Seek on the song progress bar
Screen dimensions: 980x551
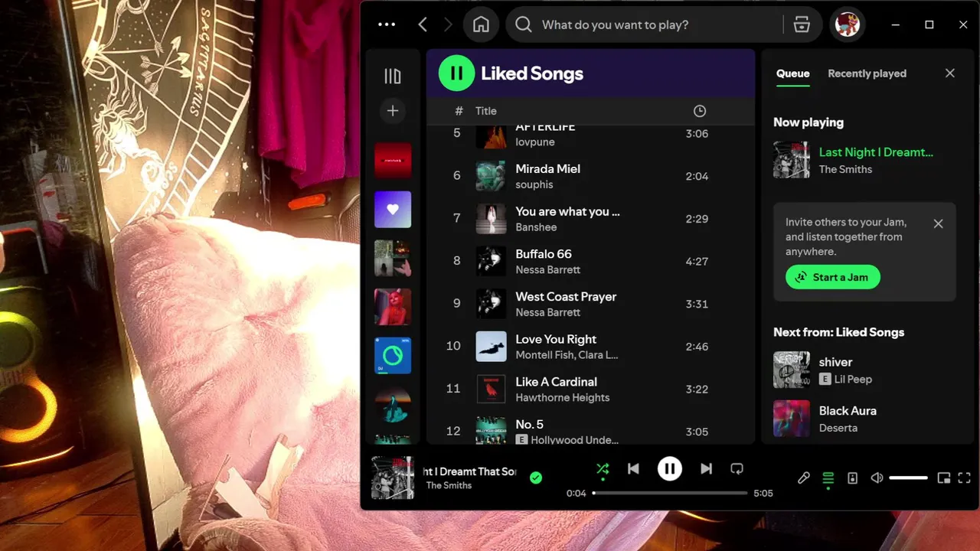[x=670, y=493]
